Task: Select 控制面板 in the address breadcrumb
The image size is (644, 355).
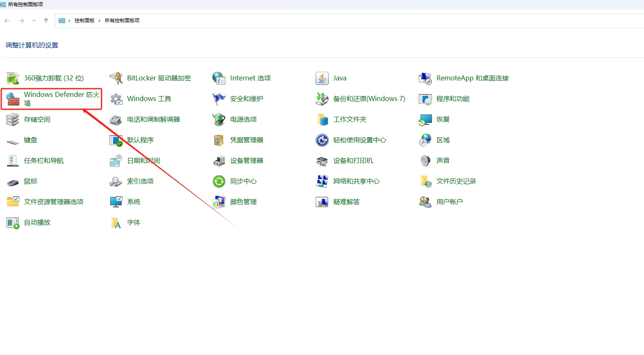Action: coord(85,21)
